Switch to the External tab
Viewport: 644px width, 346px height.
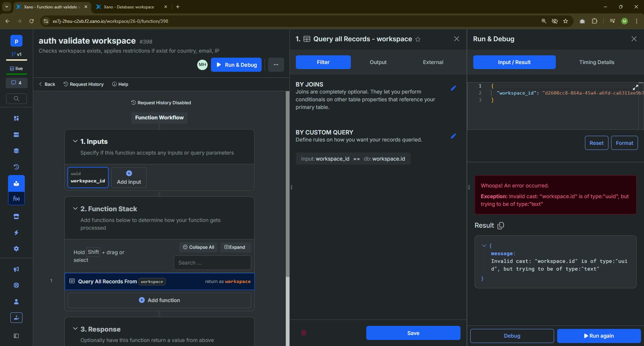click(x=433, y=62)
